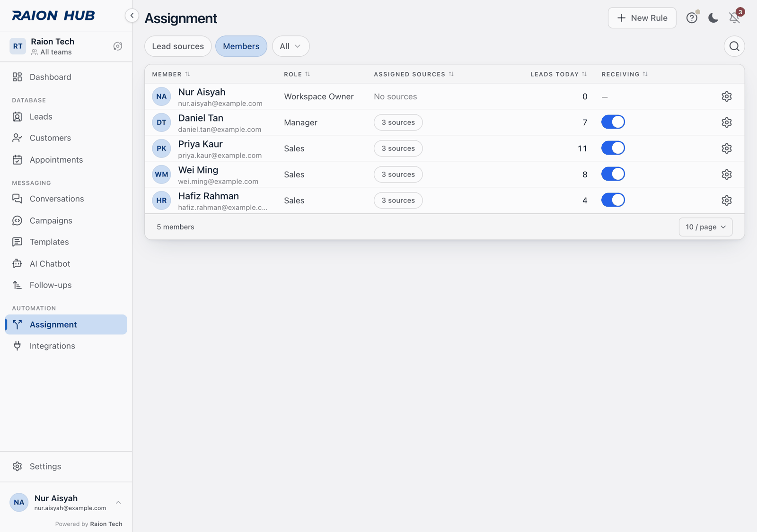
Task: View Daniel Tan's 3 sources badge
Action: 398,122
